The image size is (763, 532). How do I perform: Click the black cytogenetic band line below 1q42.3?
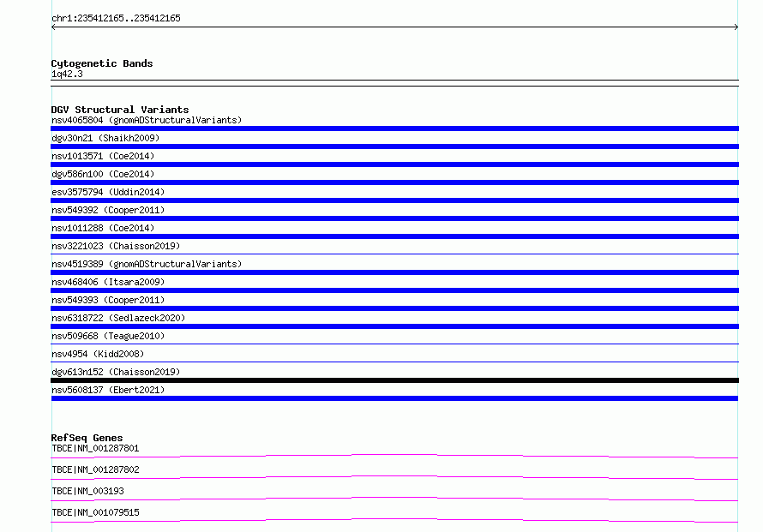[x=394, y=83]
